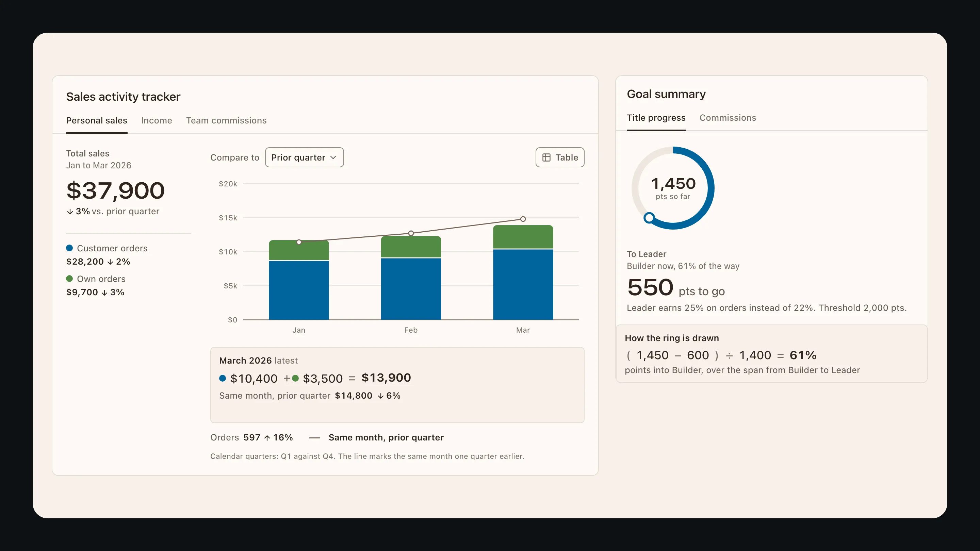Click the January prior-quarter line point

pyautogui.click(x=299, y=242)
